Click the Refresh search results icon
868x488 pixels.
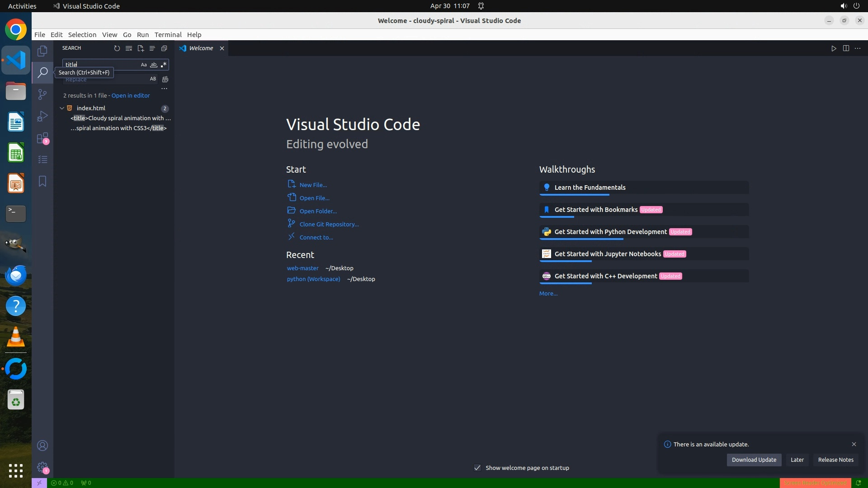(x=117, y=48)
